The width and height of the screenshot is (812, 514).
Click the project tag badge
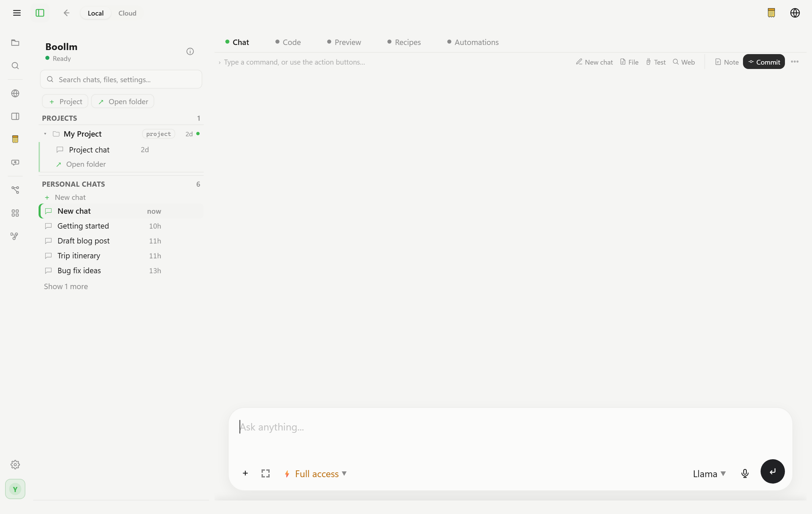pos(159,134)
